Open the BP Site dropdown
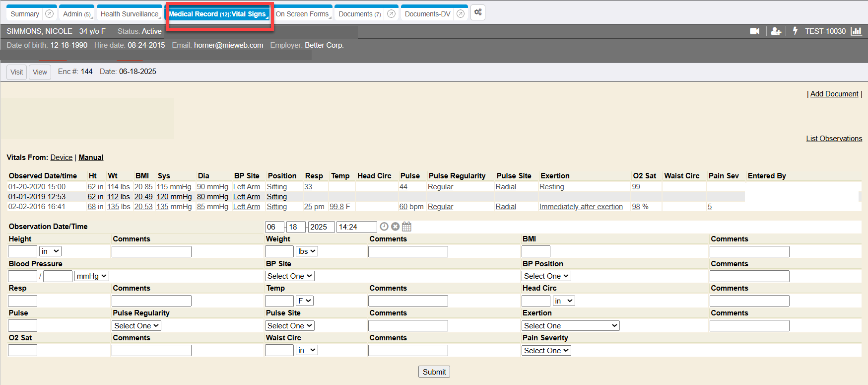Screen dimensions: 868x385 (x=290, y=276)
